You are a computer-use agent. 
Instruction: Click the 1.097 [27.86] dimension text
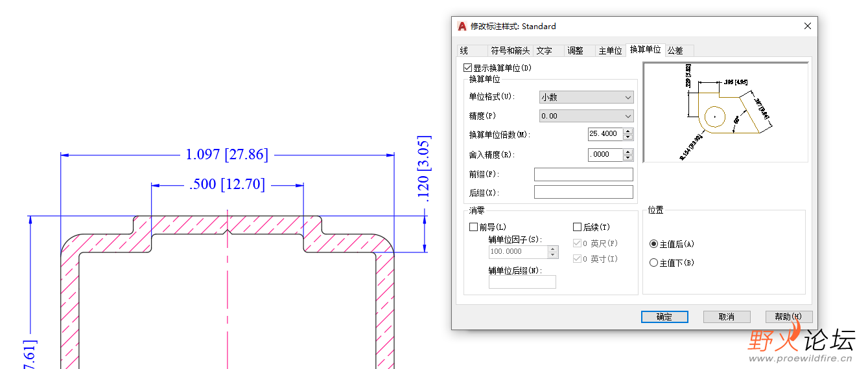coord(227,155)
